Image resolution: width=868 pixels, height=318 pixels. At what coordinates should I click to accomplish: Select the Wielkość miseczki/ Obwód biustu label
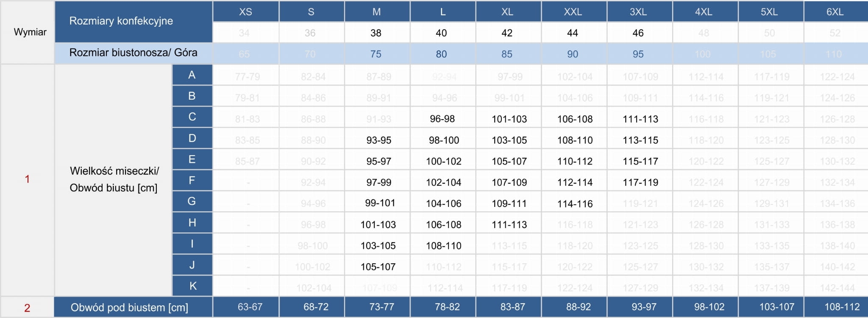click(114, 179)
